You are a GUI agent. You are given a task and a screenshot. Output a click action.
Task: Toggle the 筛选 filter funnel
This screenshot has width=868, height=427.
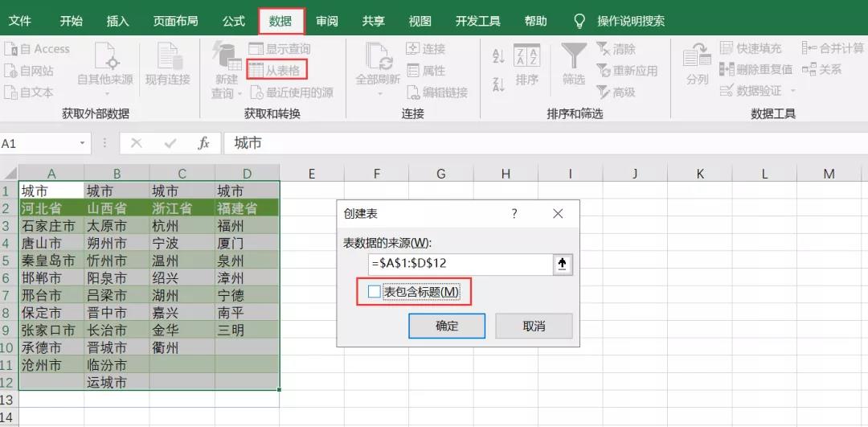tap(574, 65)
